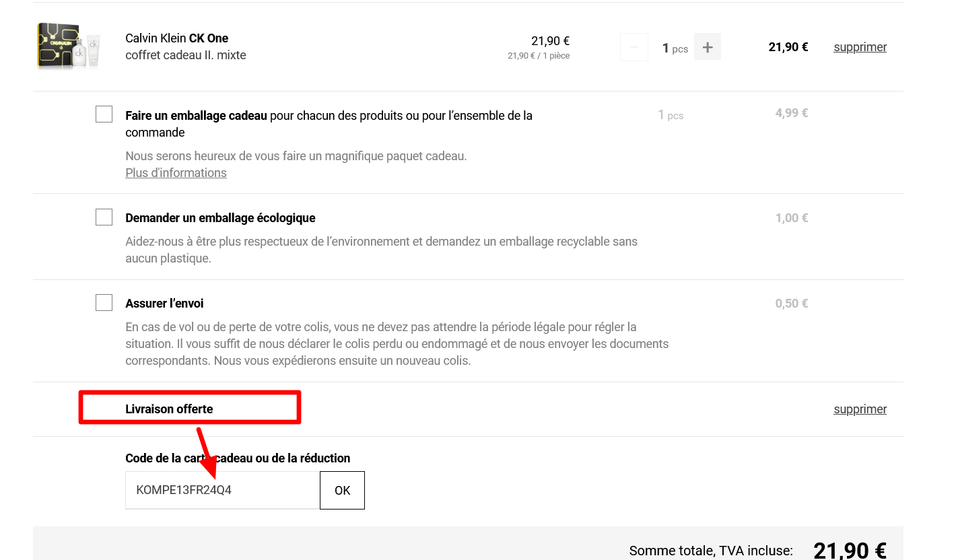Open the CK One gift set thumbnail
Viewport: 956px width, 560px height.
69,46
